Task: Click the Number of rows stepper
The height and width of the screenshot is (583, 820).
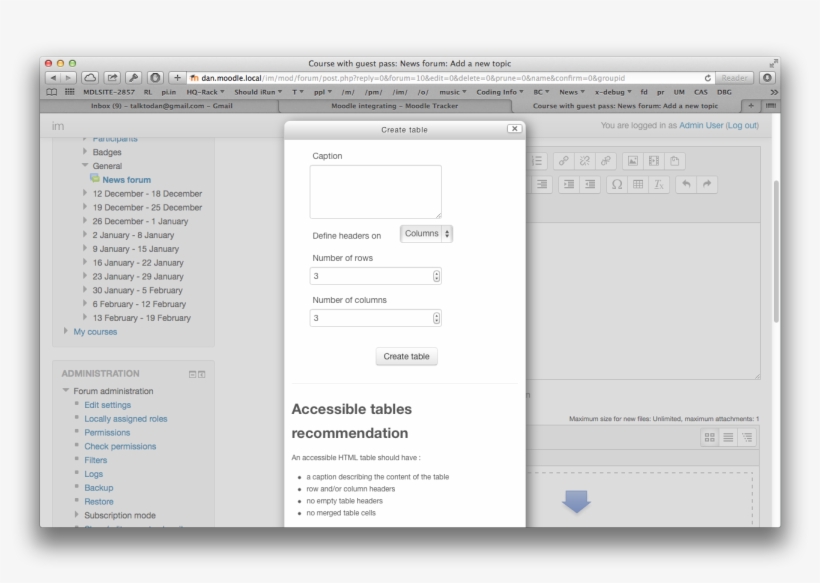Action: coord(436,276)
